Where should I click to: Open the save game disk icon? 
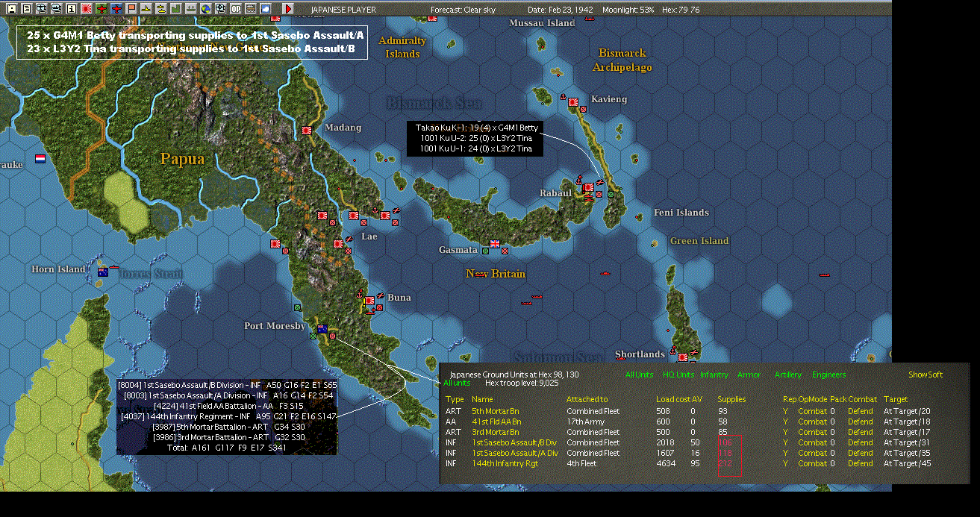click(x=11, y=9)
